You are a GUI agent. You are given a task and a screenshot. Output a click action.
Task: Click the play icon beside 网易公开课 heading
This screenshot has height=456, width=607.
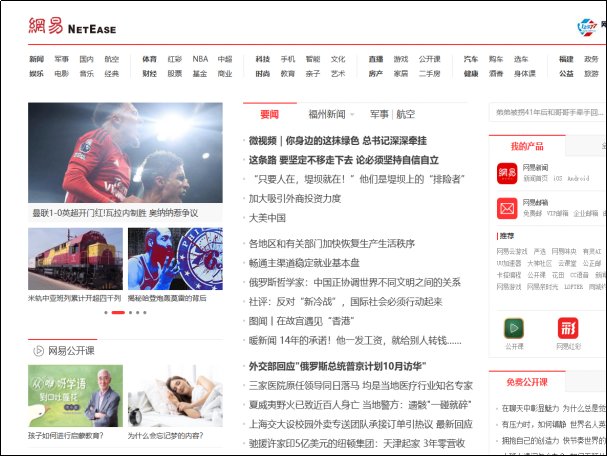coord(39,351)
